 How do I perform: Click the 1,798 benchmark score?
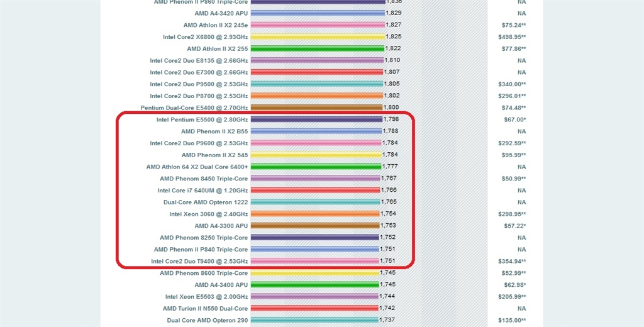click(391, 119)
